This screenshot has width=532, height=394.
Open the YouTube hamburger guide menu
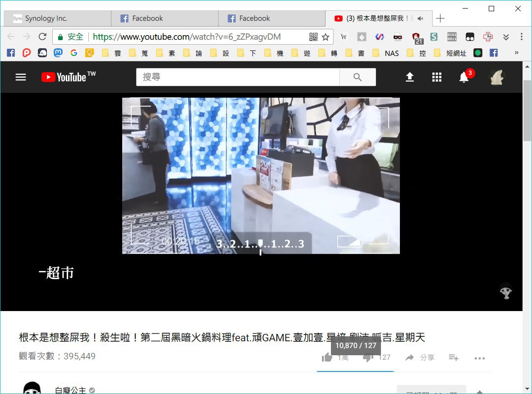(21, 77)
